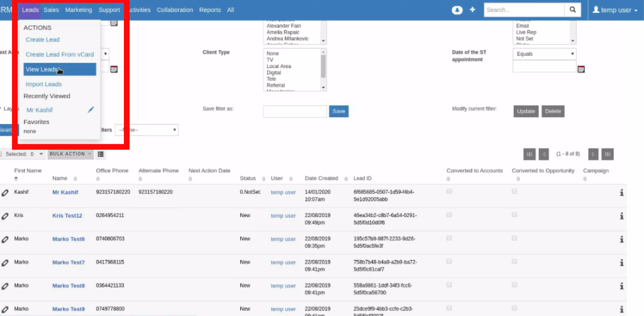Open the Selected count dropdown arrow
The image size is (644, 316).
(41, 154)
